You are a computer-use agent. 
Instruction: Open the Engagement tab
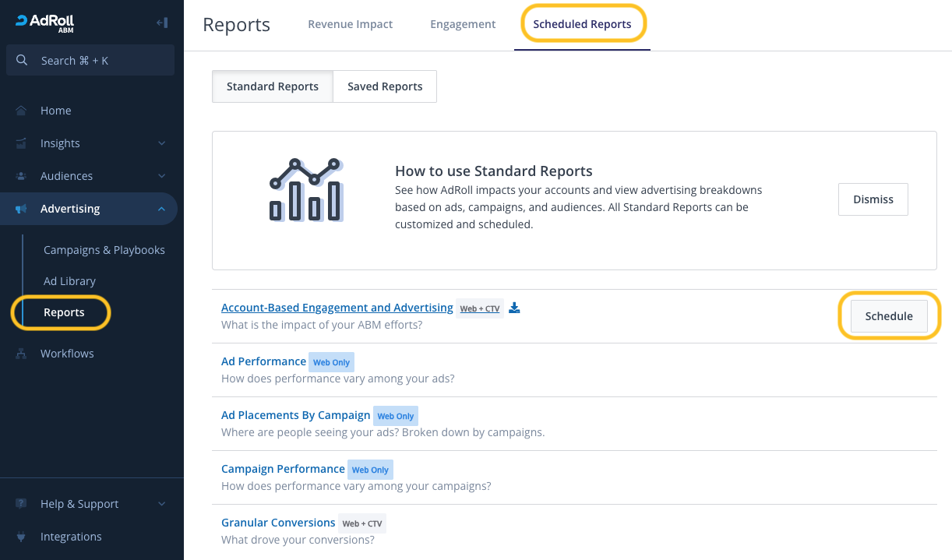pyautogui.click(x=463, y=24)
